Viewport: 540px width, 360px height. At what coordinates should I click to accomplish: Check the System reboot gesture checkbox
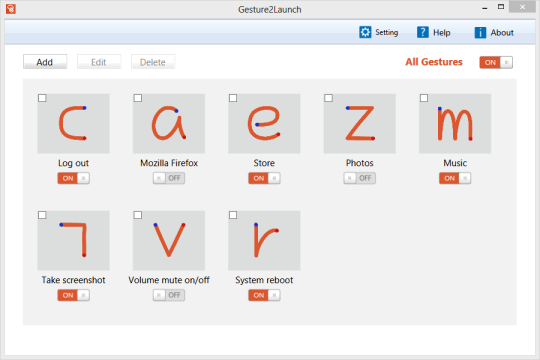[233, 215]
